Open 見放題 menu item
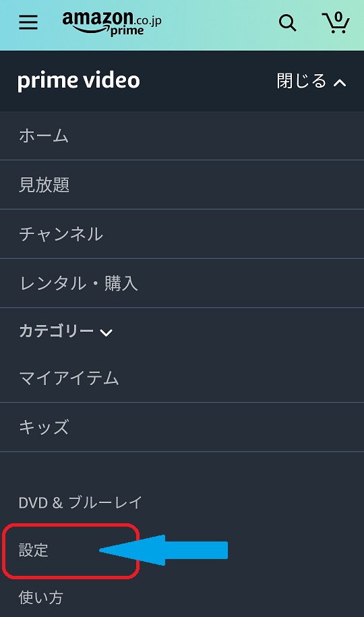Image resolution: width=364 pixels, height=617 pixels. [x=182, y=185]
